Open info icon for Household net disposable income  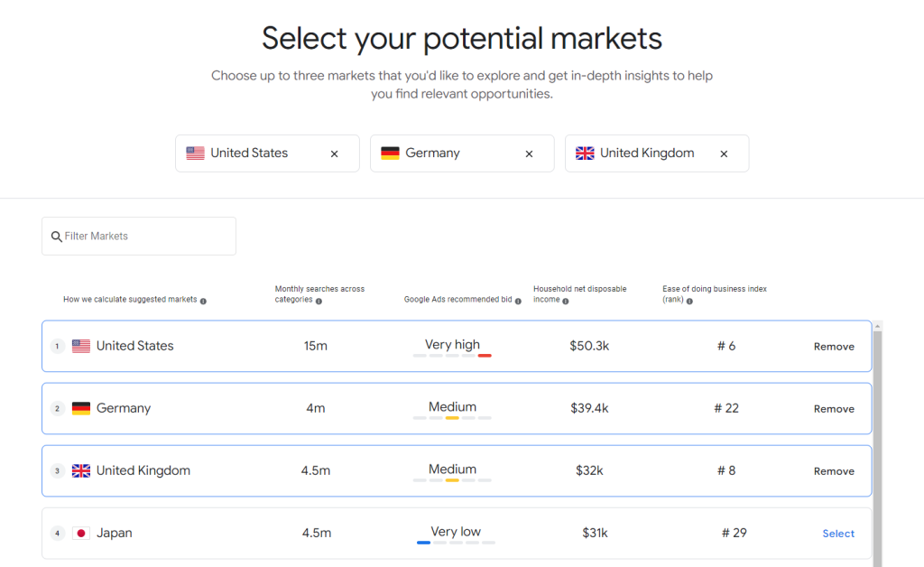(566, 302)
